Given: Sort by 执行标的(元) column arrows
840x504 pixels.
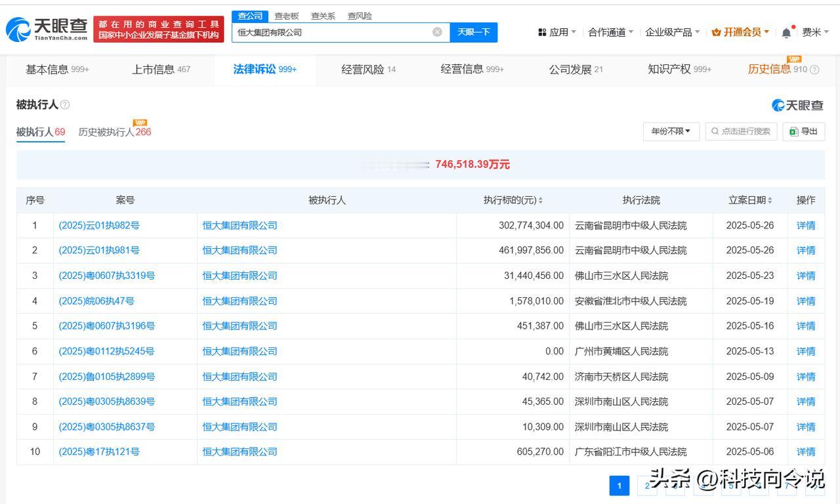Looking at the screenshot, I should point(540,200).
